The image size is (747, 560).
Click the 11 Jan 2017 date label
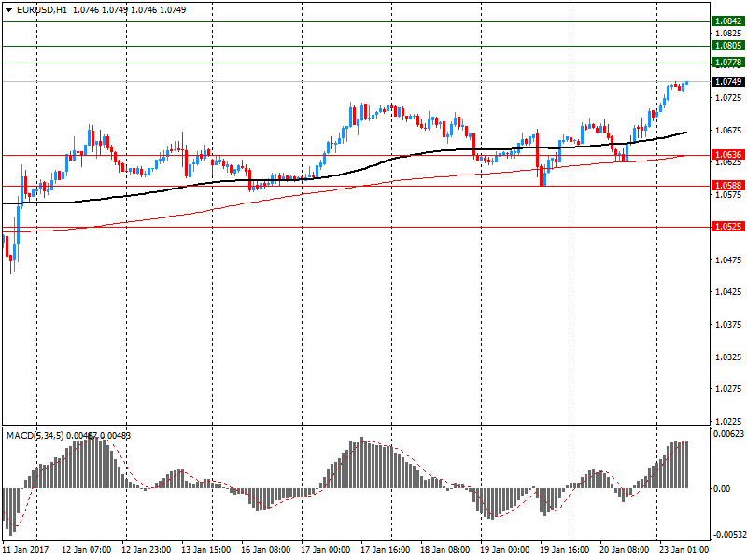(25, 550)
